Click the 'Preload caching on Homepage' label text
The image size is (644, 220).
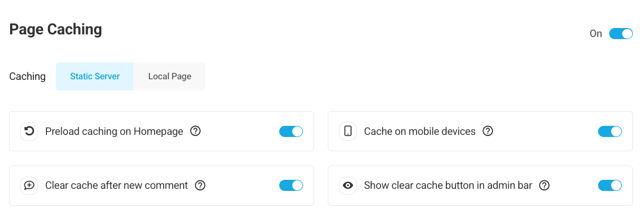[x=114, y=131]
